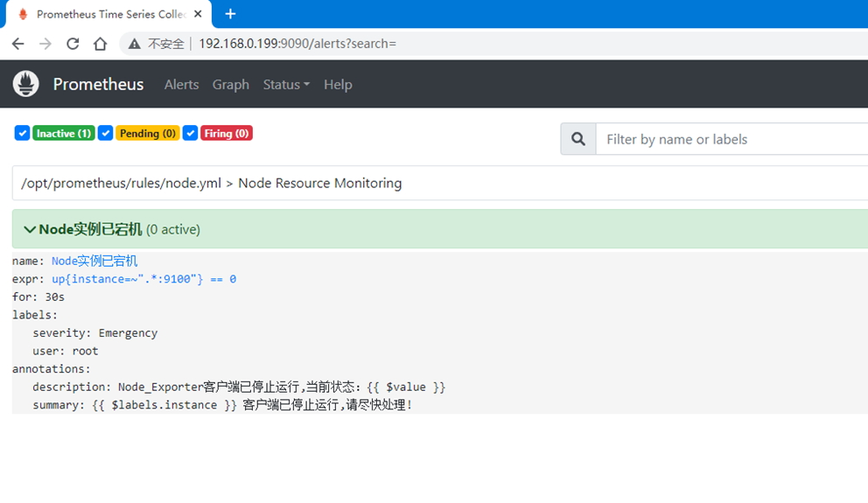Click the Prometheus tab favicon
Screen dimensions: 868x503
[23, 14]
